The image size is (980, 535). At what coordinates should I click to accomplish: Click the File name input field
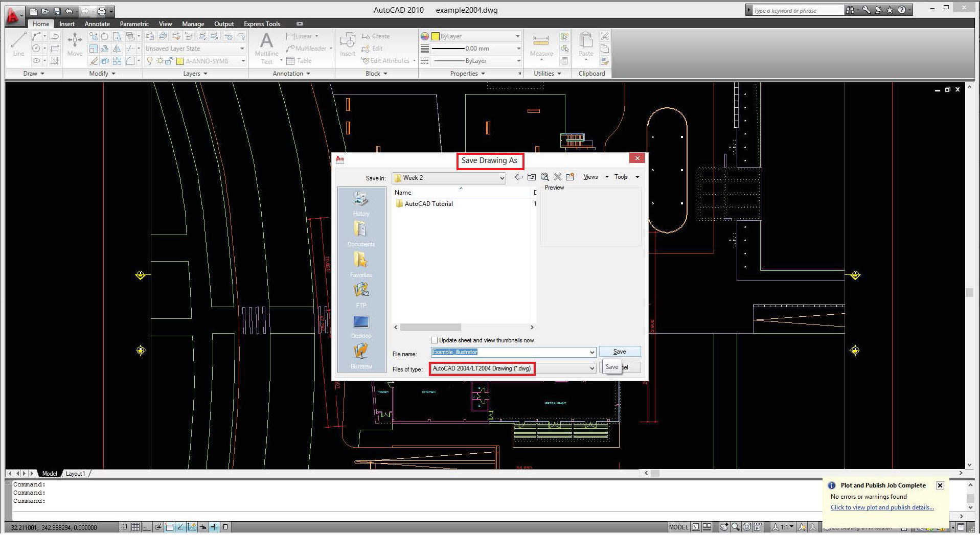point(510,352)
